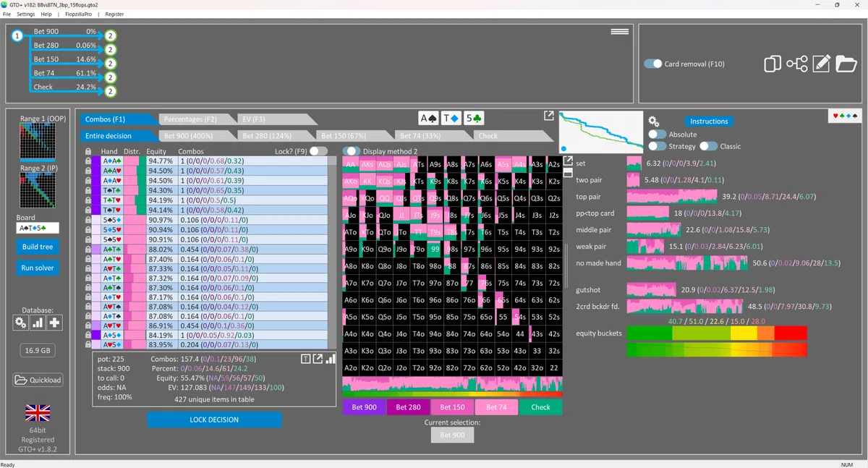This screenshot has width=868, height=468.
Task: Open the Database settings gear icon
Action: click(21, 323)
